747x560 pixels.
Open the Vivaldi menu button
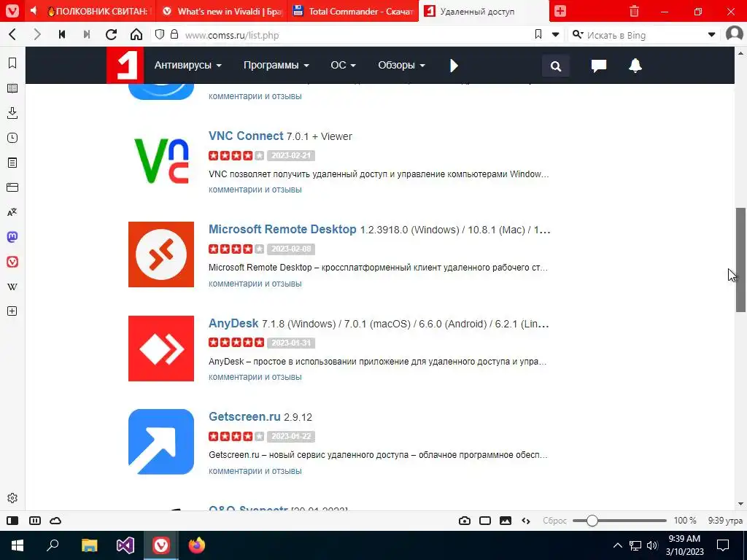click(12, 11)
